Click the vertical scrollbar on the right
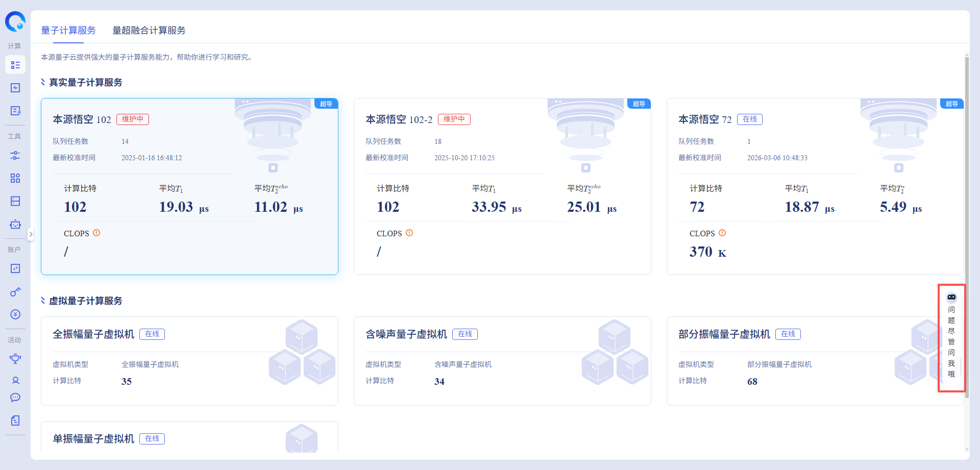 [x=967, y=225]
